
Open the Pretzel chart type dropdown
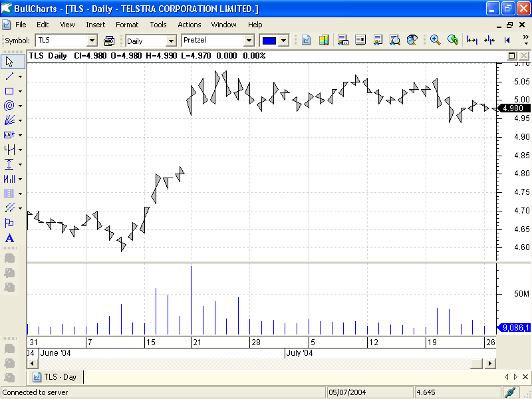tap(249, 41)
